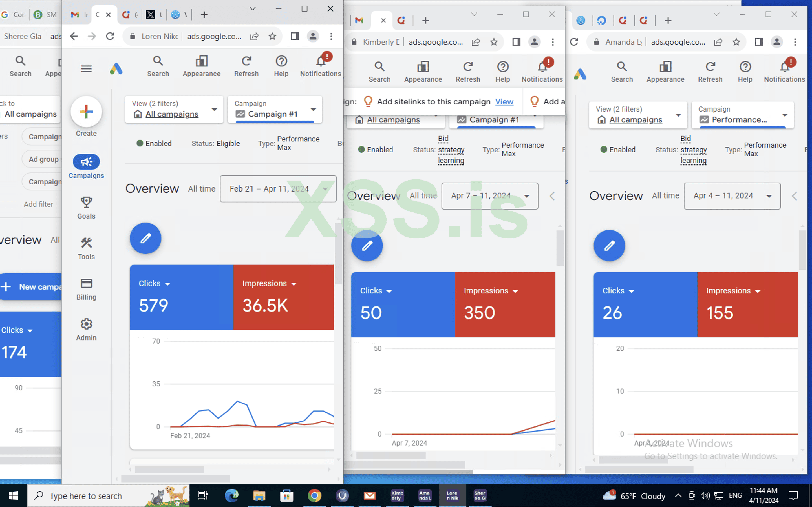Click All campaigns link in Amanda's window
Viewport: 812px width, 507px height.
pyautogui.click(x=636, y=120)
